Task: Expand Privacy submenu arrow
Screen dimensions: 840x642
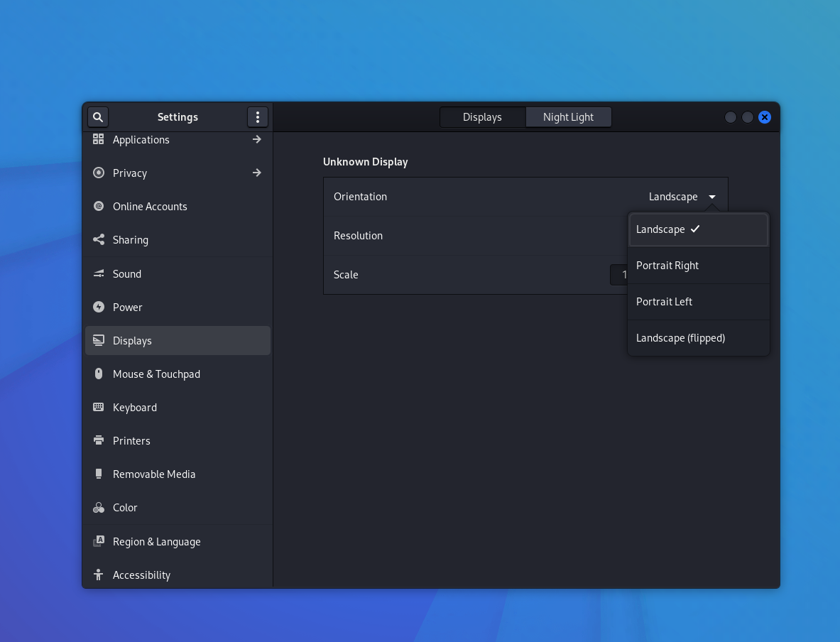Action: (257, 173)
